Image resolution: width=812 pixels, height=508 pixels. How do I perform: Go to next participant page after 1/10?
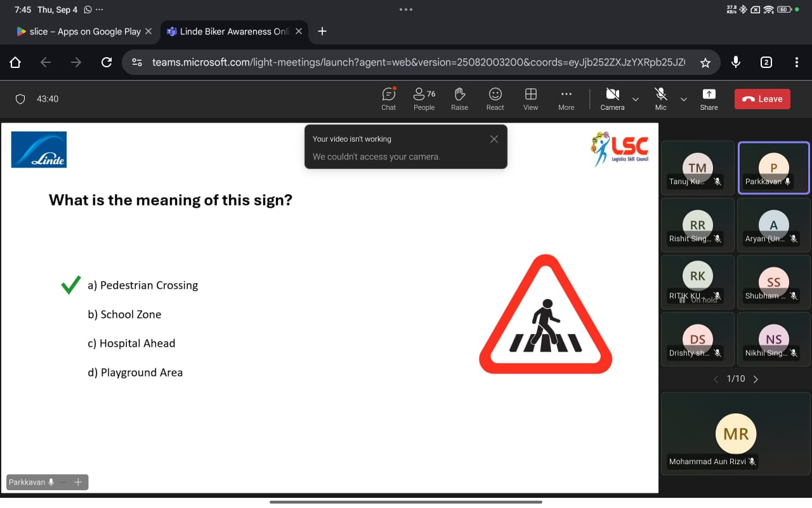coord(756,378)
